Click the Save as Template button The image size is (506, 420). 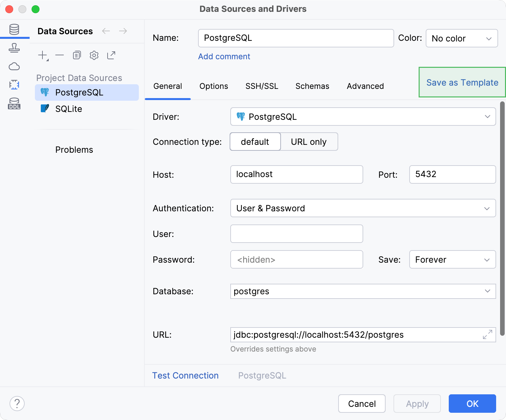pyautogui.click(x=462, y=83)
